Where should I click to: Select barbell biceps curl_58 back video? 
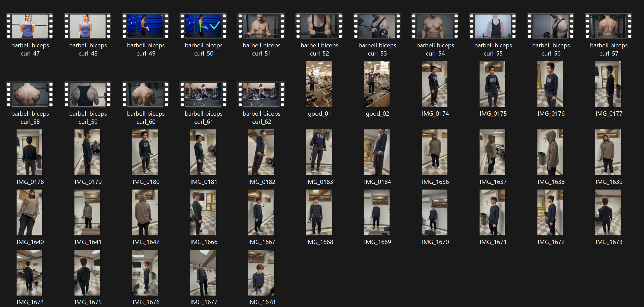pos(30,94)
